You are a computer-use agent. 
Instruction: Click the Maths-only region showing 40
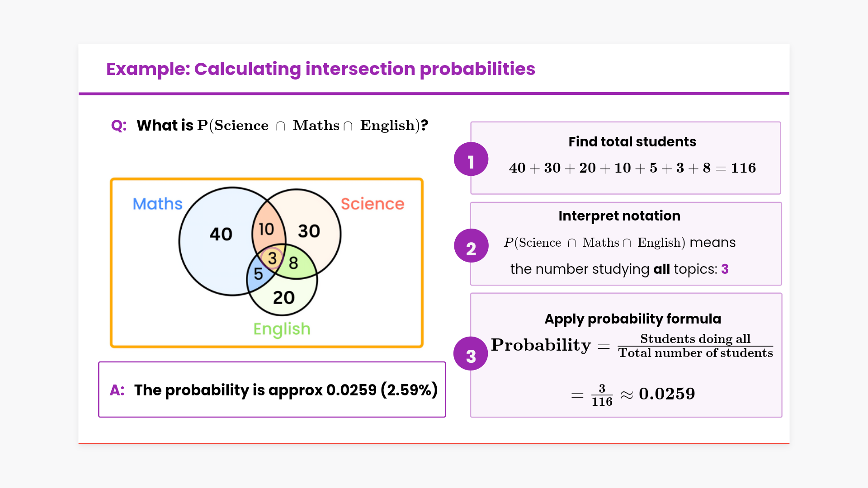click(221, 234)
